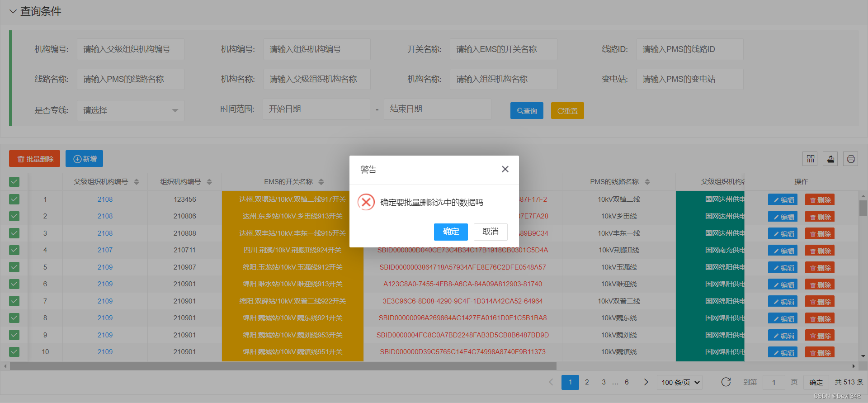The width and height of the screenshot is (868, 403).
Task: Click 删除 button in row 1
Action: (820, 199)
